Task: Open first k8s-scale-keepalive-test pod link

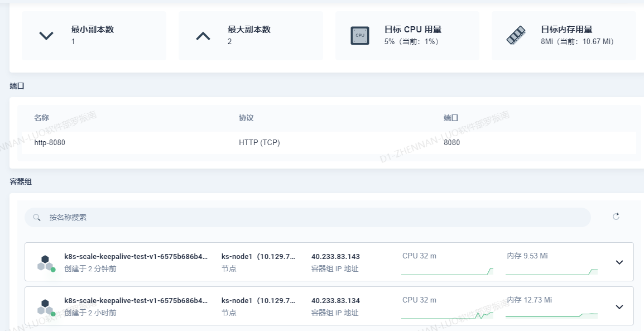Action: pyautogui.click(x=136, y=257)
